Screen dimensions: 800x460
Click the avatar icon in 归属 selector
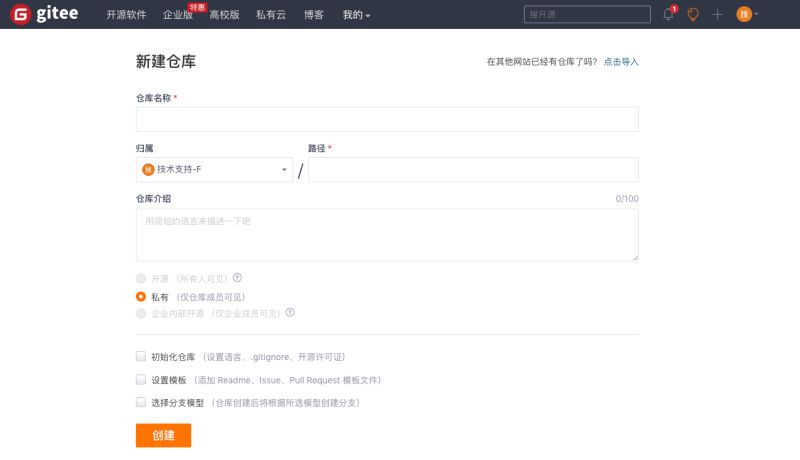148,169
